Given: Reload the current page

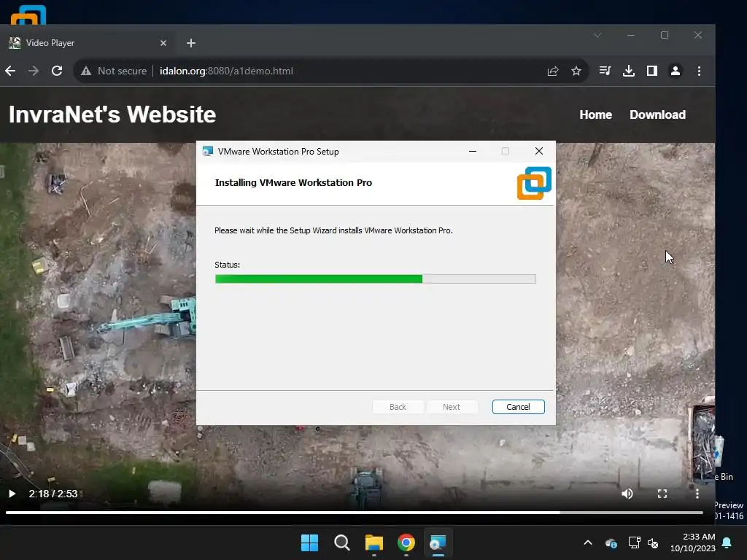Looking at the screenshot, I should 57,71.
